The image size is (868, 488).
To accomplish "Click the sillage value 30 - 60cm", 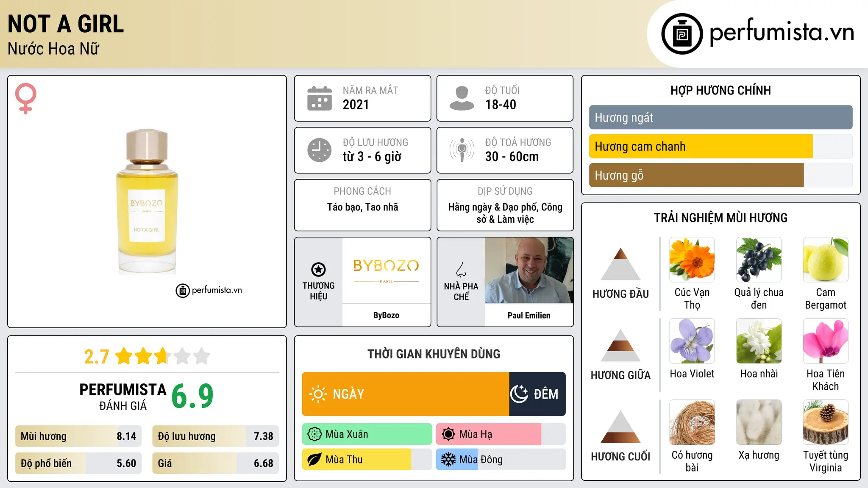I will [512, 157].
